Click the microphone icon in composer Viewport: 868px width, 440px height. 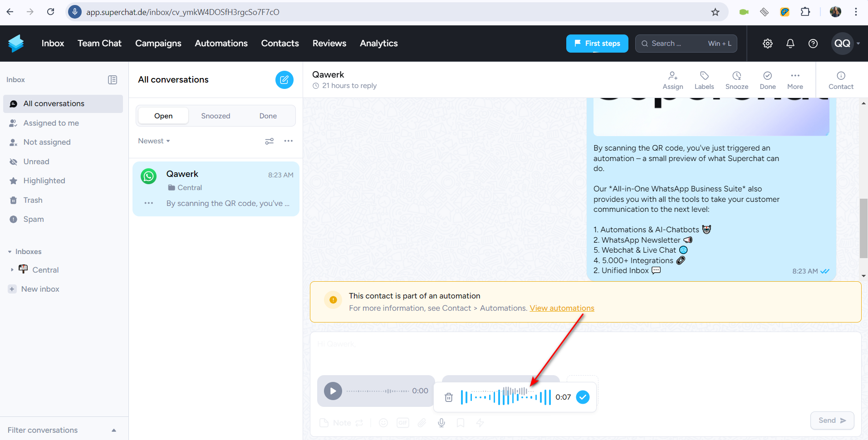click(441, 423)
